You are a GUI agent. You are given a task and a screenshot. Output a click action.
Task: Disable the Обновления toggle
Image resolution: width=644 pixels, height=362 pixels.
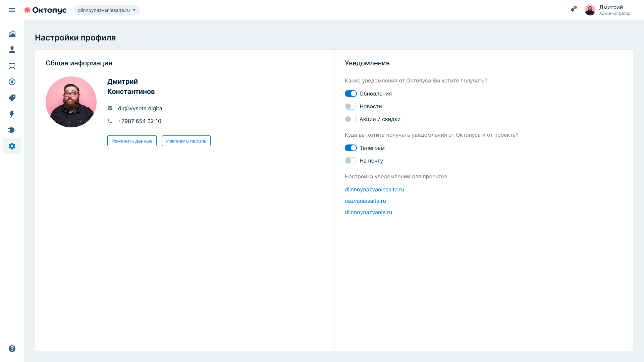pos(351,94)
